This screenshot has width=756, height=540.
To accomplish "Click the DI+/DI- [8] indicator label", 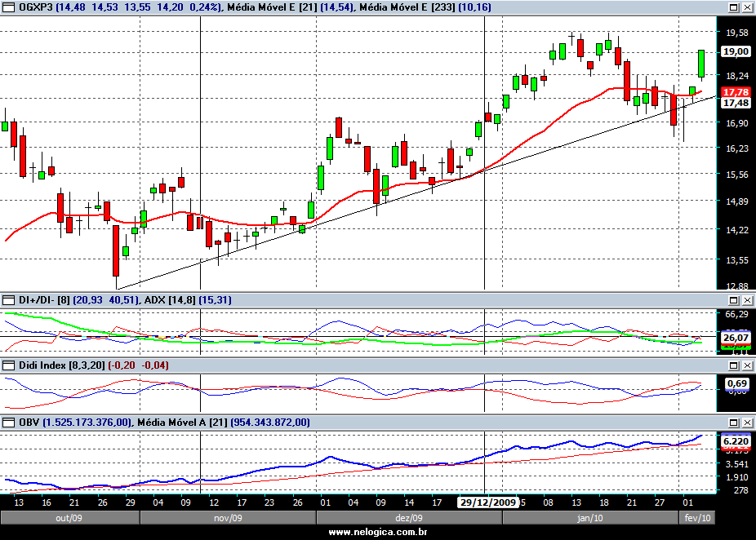I will pos(44,300).
